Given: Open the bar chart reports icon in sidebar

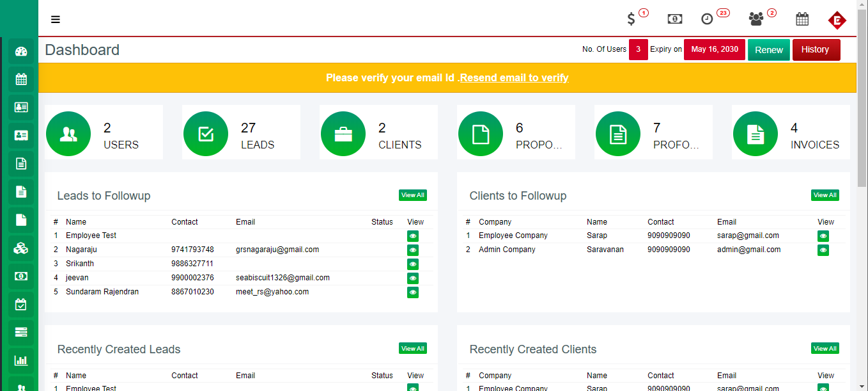Looking at the screenshot, I should (21, 360).
